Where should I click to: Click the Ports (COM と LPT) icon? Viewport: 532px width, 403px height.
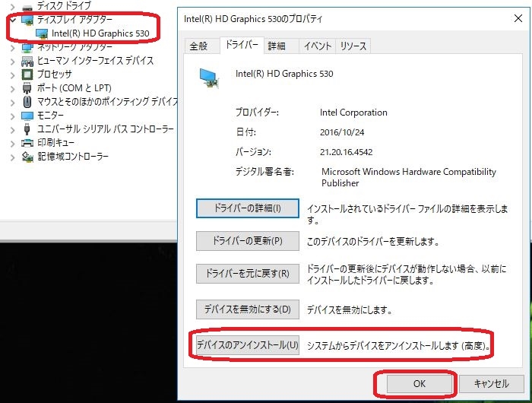click(27, 88)
